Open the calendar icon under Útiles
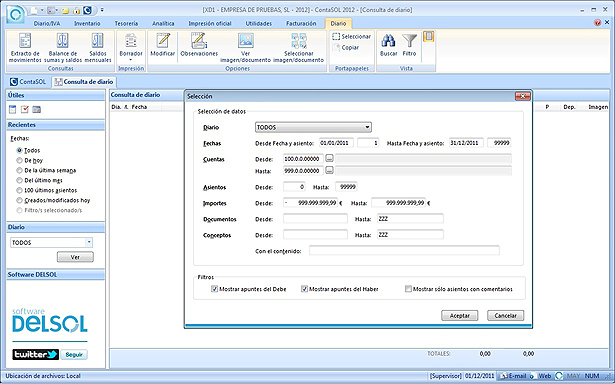 37,109
